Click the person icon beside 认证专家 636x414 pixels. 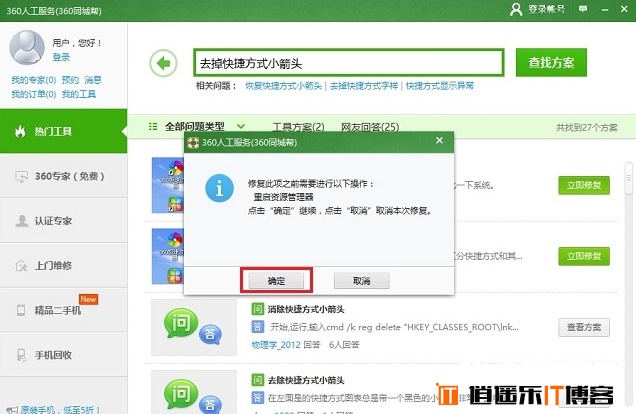21,221
